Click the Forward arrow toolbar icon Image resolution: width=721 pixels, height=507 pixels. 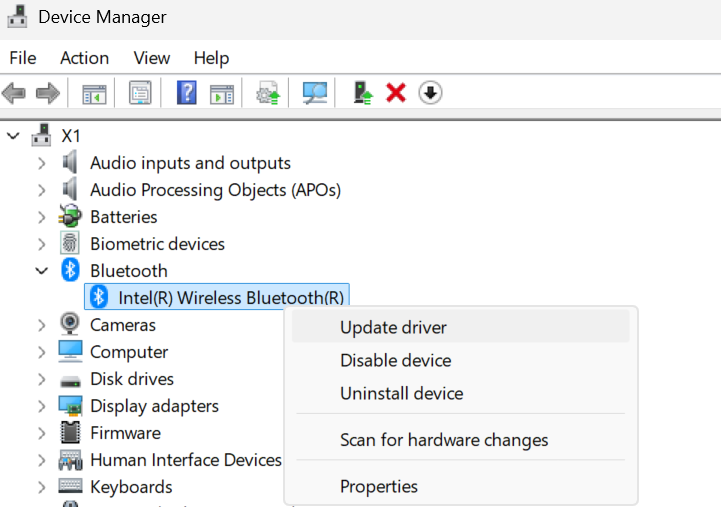point(48,93)
